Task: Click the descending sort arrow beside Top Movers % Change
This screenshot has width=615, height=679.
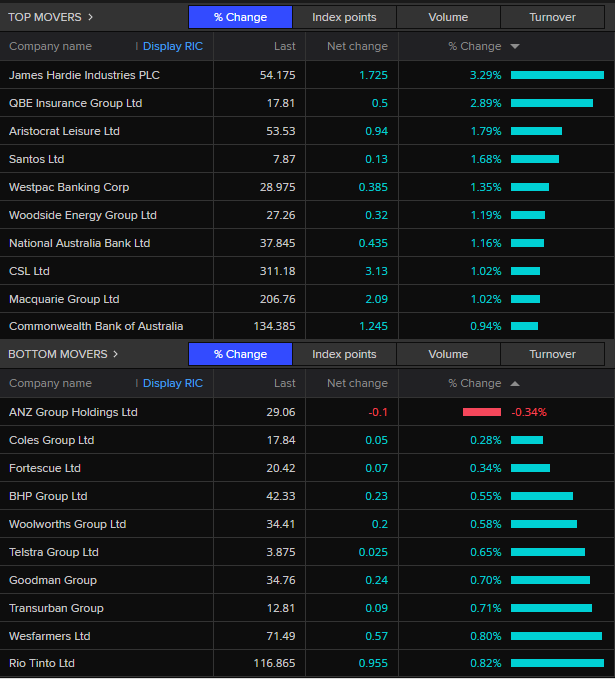Action: (515, 47)
